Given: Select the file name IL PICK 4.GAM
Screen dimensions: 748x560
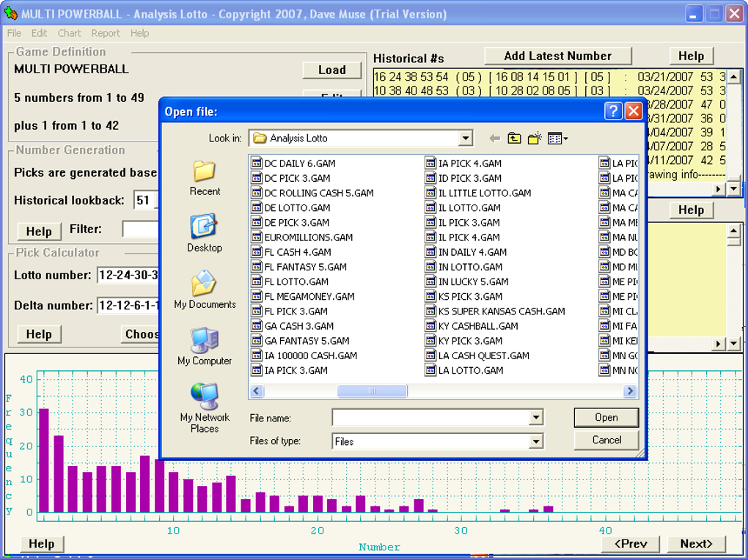Looking at the screenshot, I should [x=469, y=237].
